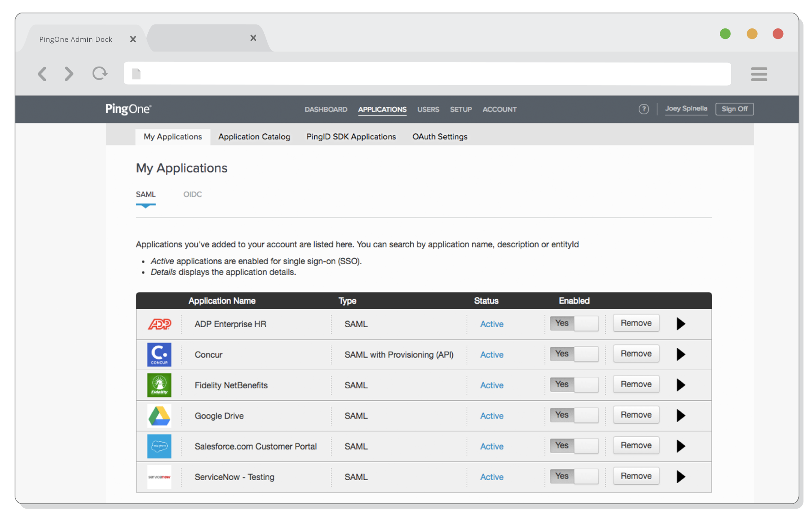
Task: Remove the Concur application
Action: (x=636, y=354)
